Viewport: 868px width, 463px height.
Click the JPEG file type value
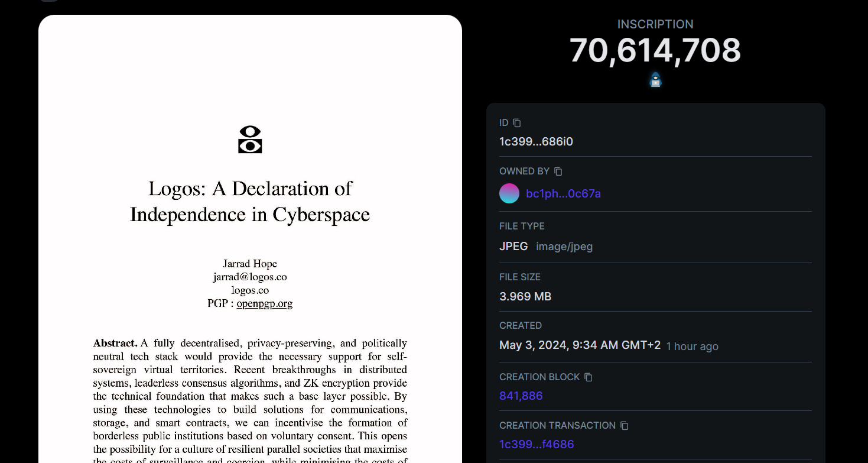click(x=513, y=247)
